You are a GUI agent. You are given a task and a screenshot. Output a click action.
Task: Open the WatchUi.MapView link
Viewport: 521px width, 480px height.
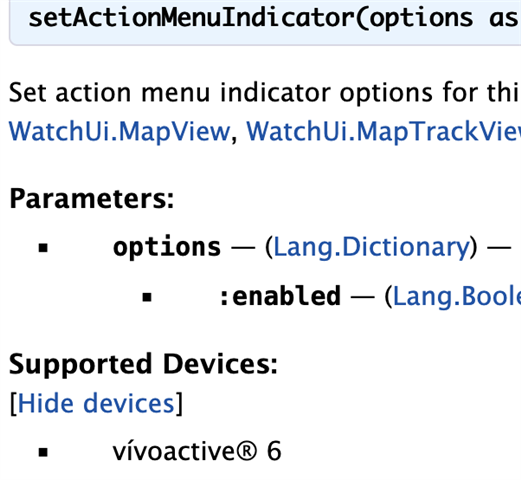click(119, 131)
